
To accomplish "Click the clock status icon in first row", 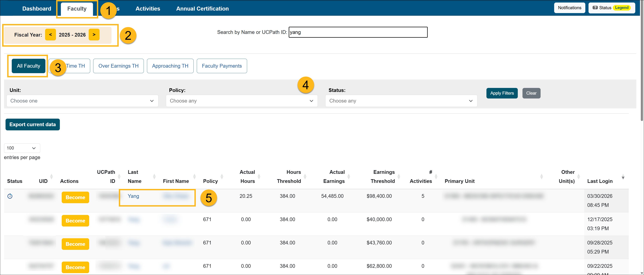I will 10,196.
